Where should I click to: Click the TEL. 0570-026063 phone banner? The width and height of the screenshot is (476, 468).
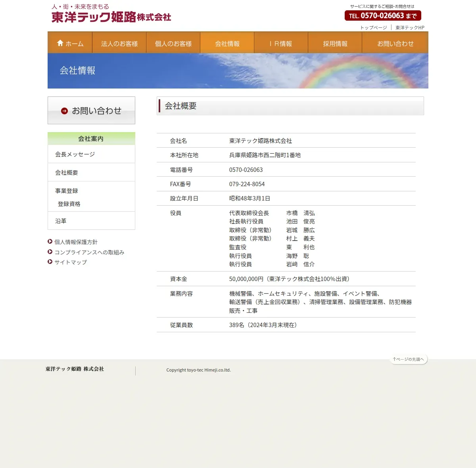click(x=383, y=15)
